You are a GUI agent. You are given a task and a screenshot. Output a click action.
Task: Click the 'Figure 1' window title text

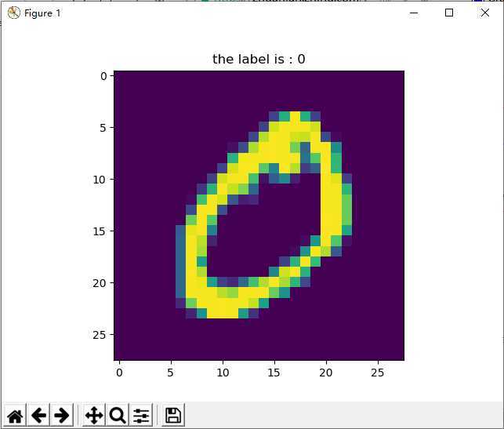(42, 13)
